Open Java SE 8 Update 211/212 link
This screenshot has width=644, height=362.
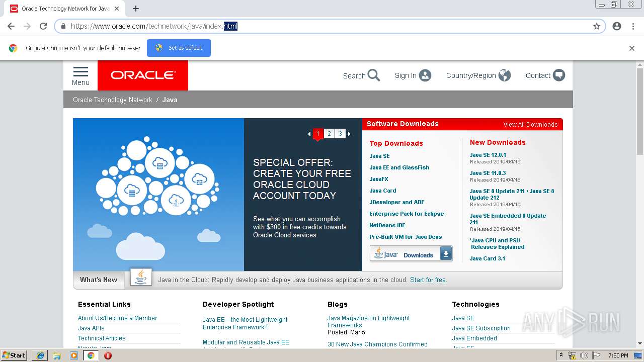click(x=512, y=194)
